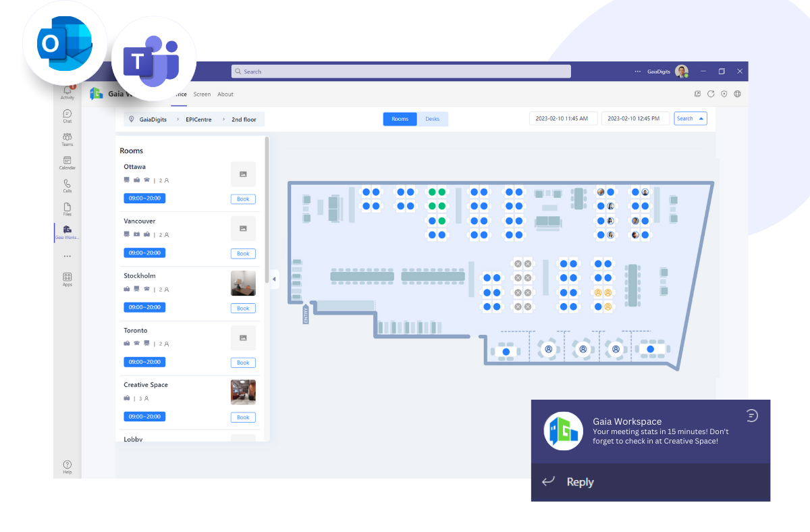Select the Desks view toggle
This screenshot has width=810, height=532.
(x=433, y=119)
